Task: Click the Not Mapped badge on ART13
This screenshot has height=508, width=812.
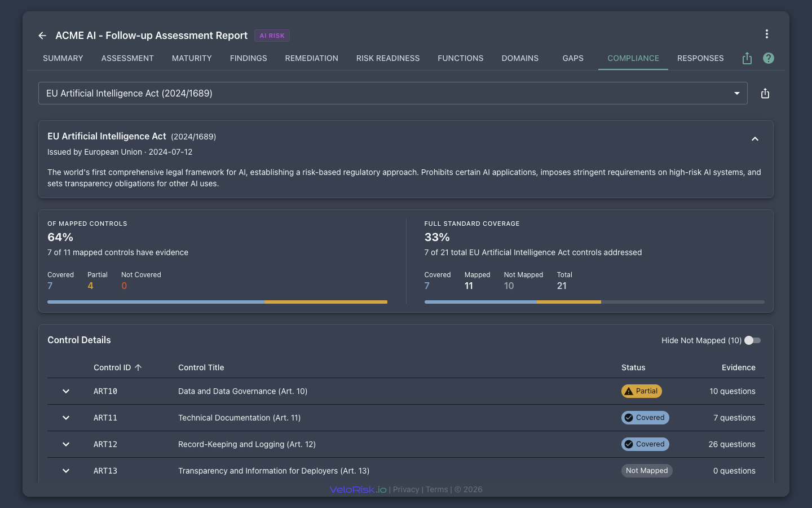Action: pyautogui.click(x=647, y=471)
